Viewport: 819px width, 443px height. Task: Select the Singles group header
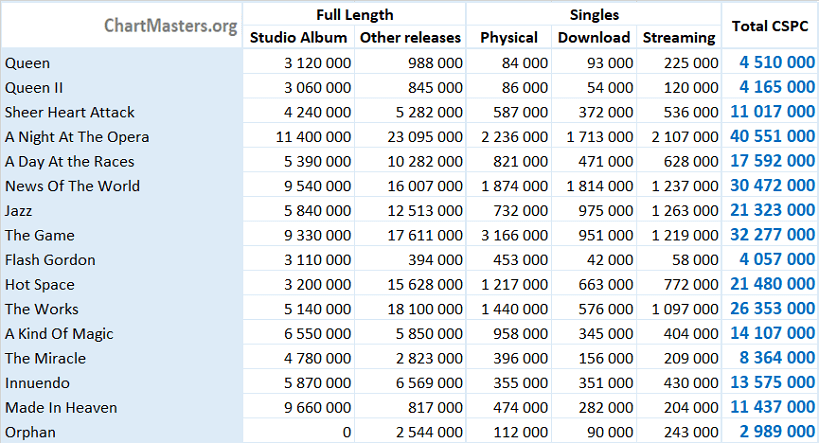tap(594, 15)
